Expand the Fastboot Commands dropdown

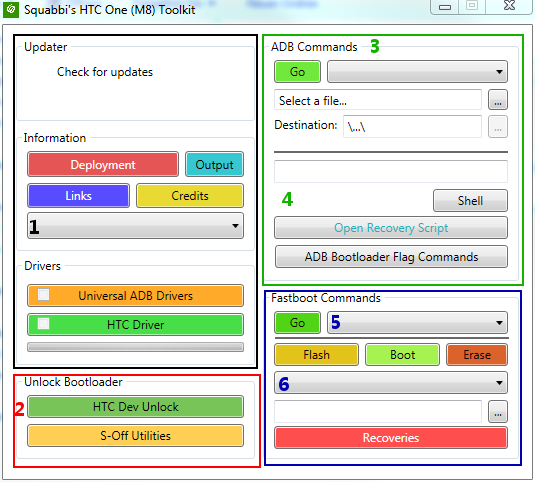(x=417, y=322)
